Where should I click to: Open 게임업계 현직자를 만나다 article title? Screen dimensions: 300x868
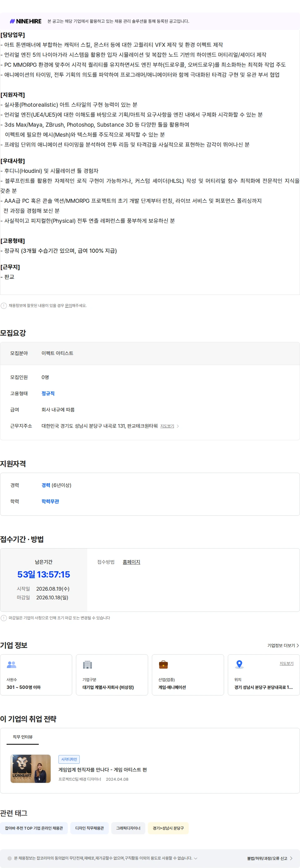(x=102, y=770)
